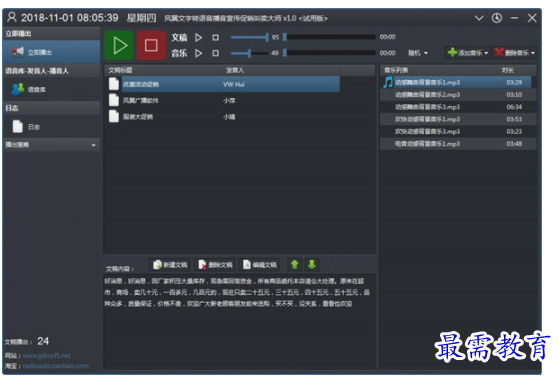This screenshot has height=378, width=559.
Task: Select the music track with duration 03:23
Action: click(458, 132)
